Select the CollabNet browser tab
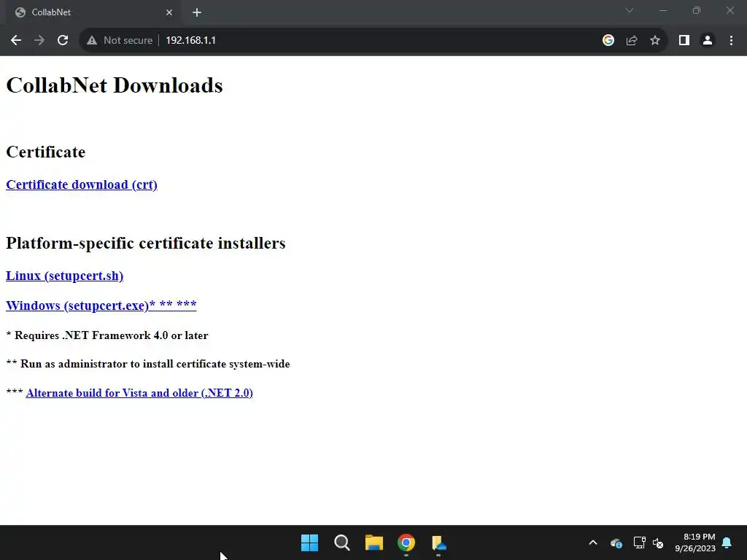747x560 pixels. pyautogui.click(x=92, y=12)
